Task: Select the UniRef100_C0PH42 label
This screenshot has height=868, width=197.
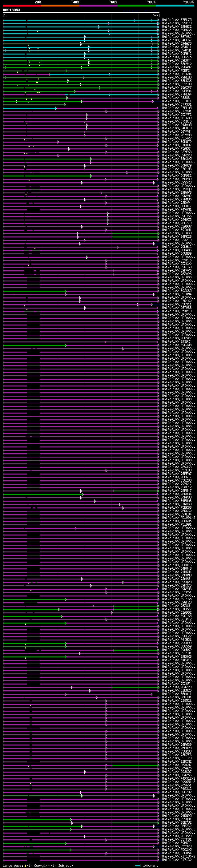Action: pos(177,54)
